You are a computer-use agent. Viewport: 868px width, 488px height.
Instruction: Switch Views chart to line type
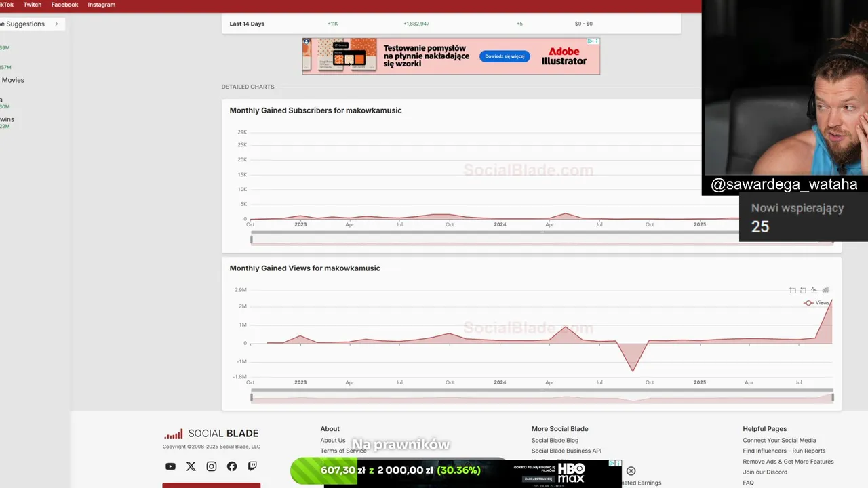coord(814,290)
